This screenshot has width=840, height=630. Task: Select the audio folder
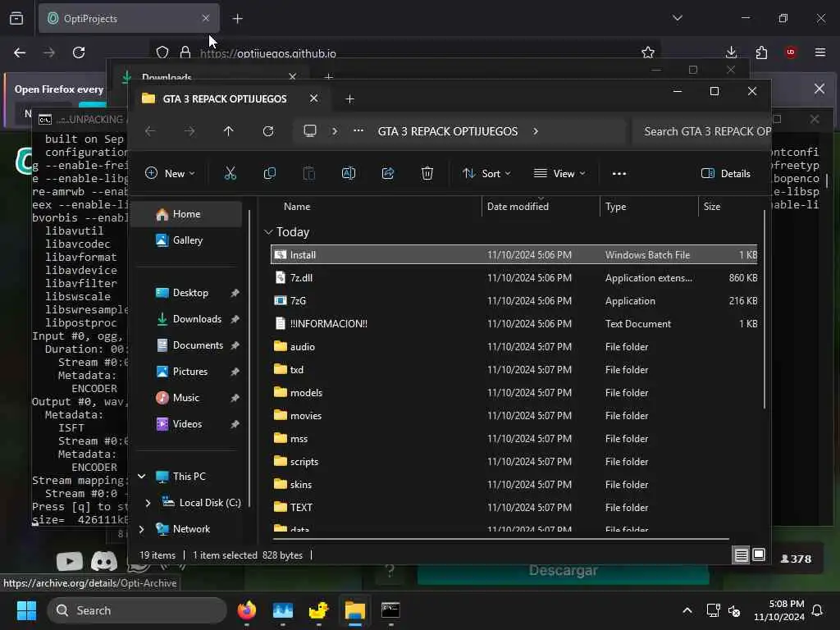514,347
